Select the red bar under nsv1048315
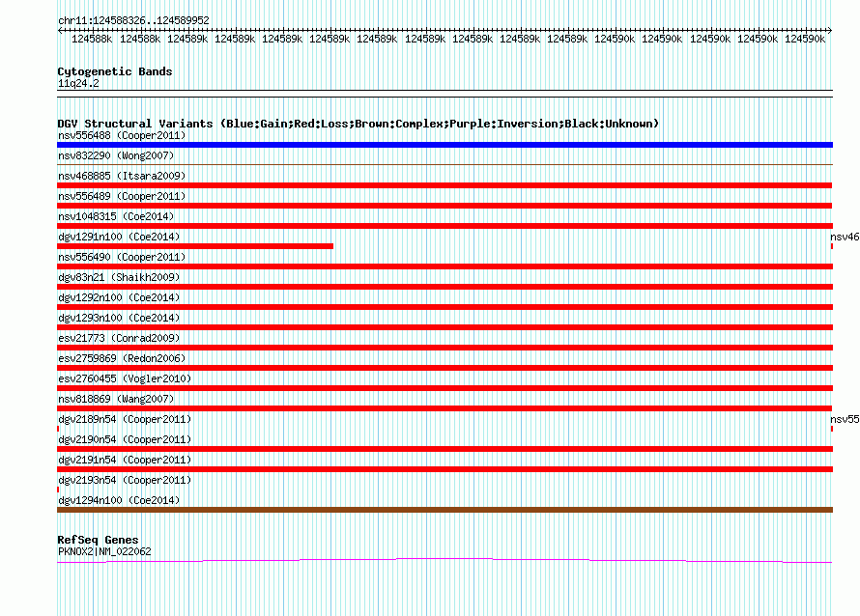 pos(444,226)
